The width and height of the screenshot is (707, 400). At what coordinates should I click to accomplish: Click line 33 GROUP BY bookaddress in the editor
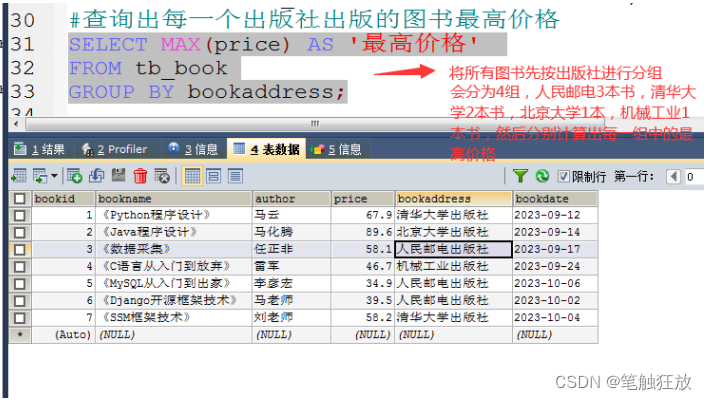[207, 92]
